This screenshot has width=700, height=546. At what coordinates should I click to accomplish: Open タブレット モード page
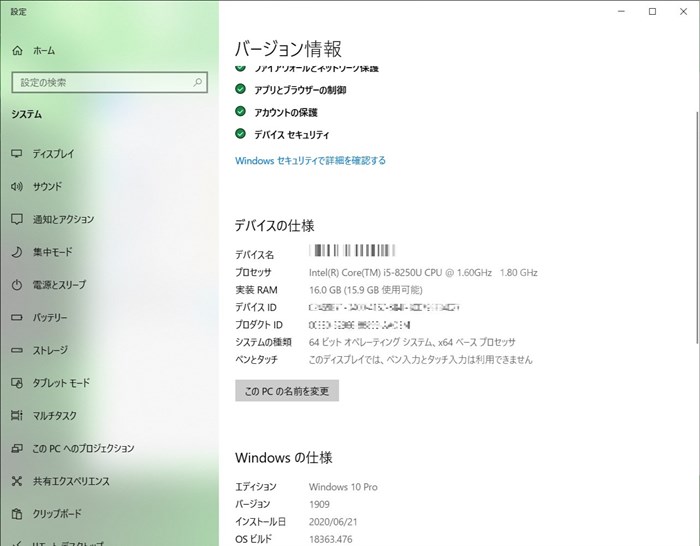(x=61, y=383)
